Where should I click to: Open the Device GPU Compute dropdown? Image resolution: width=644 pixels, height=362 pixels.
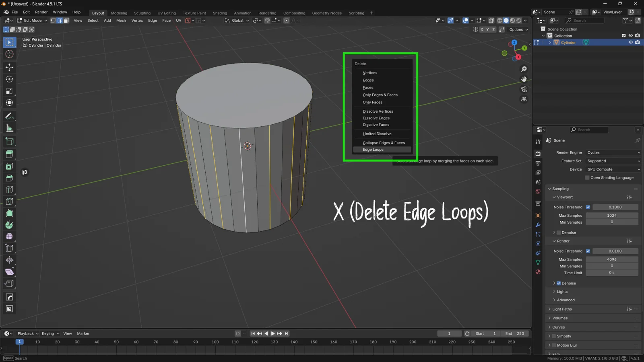[613, 169]
